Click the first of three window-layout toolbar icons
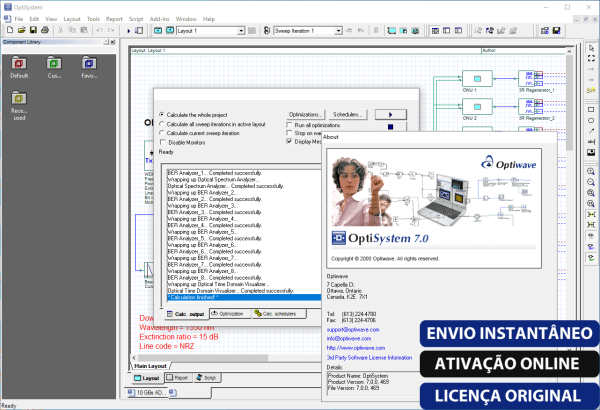The width and height of the screenshot is (600, 410). click(x=435, y=31)
